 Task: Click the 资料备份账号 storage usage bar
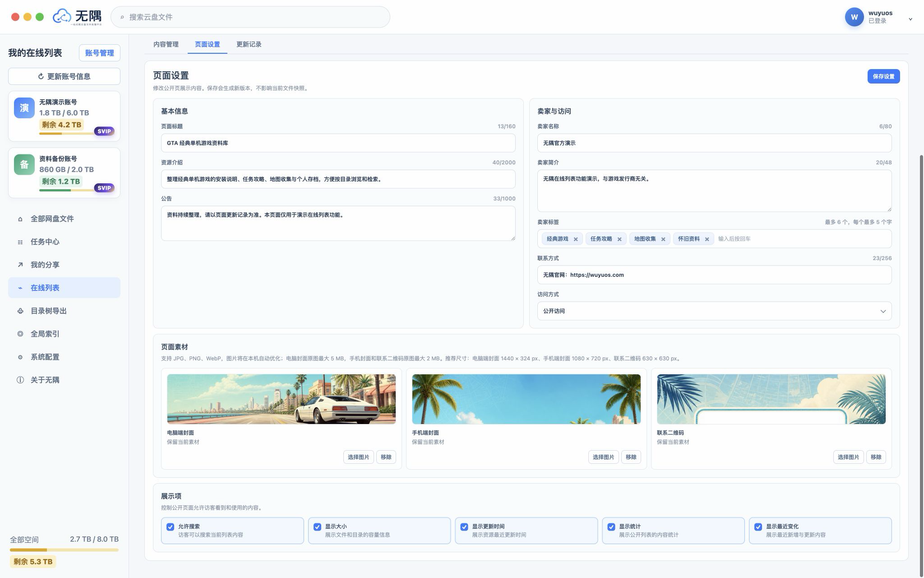pyautogui.click(x=67, y=190)
